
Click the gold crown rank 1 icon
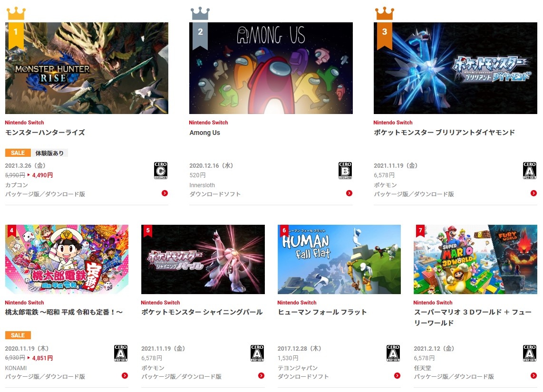(16, 13)
